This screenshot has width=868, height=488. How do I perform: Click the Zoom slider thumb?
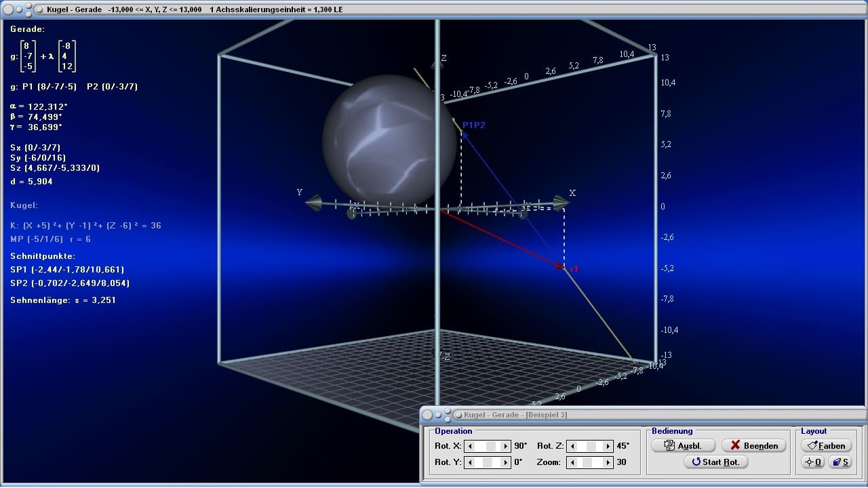click(x=587, y=462)
